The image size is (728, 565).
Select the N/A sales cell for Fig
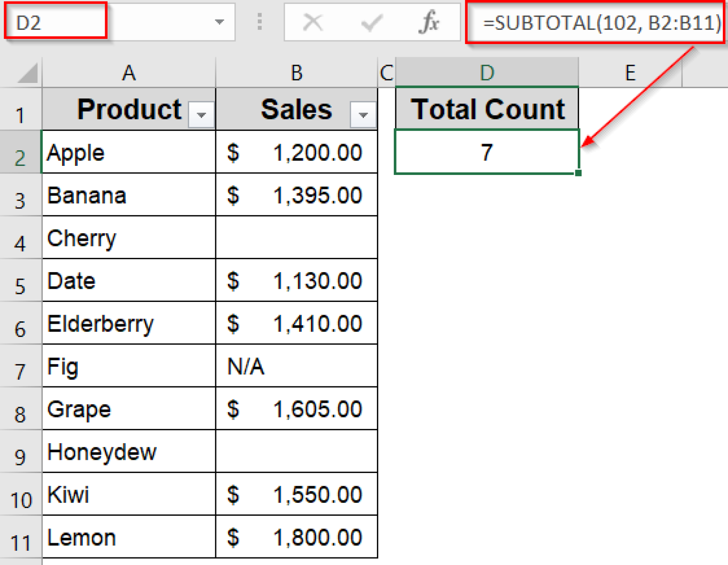pyautogui.click(x=296, y=366)
